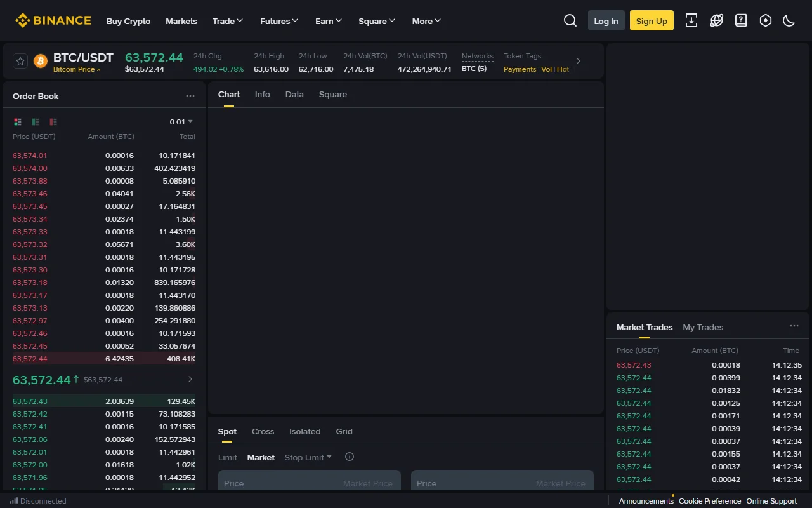Open the Vol token tag
Viewport: 812px width, 508px height.
(x=546, y=69)
